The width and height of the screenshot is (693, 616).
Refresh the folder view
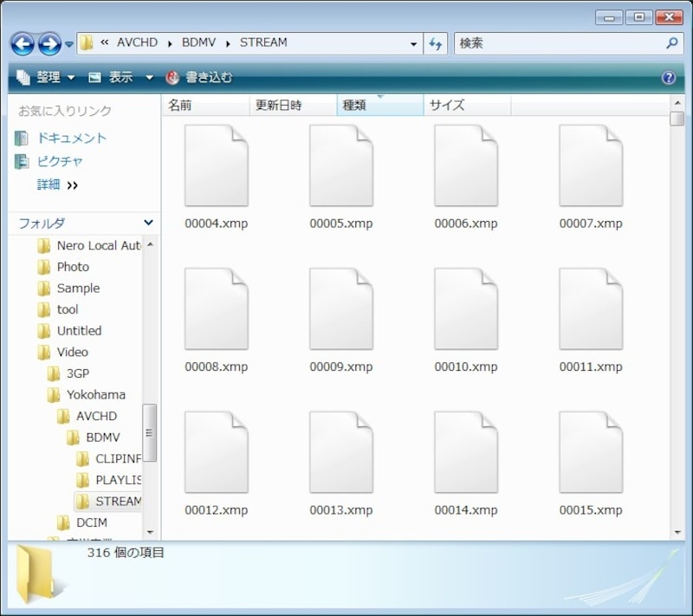pyautogui.click(x=437, y=42)
